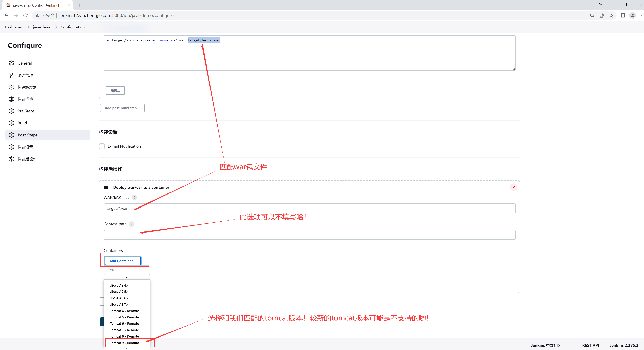Select the Post Steps sidebar item
The image size is (644, 350).
(x=28, y=135)
